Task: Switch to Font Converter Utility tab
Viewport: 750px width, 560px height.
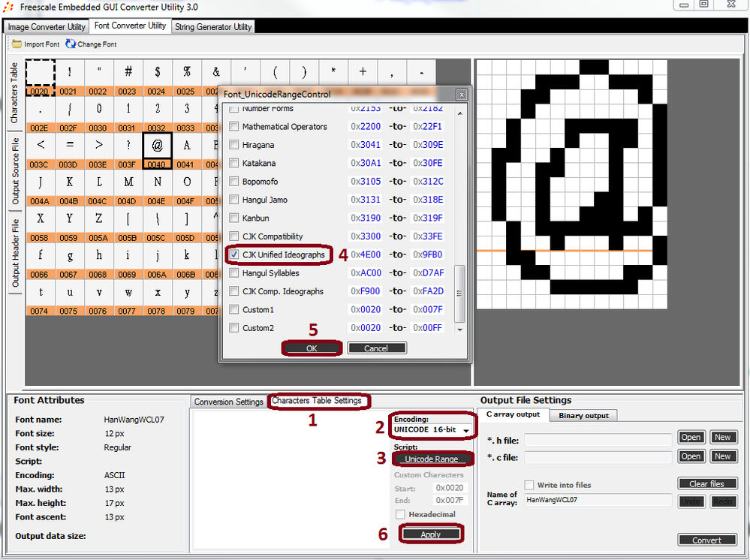Action: [130, 26]
